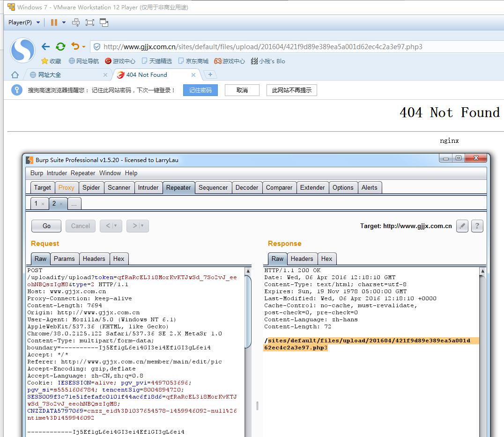This screenshot has height=437, width=504.
Task: Go to the browser home page
Action: click(15, 75)
